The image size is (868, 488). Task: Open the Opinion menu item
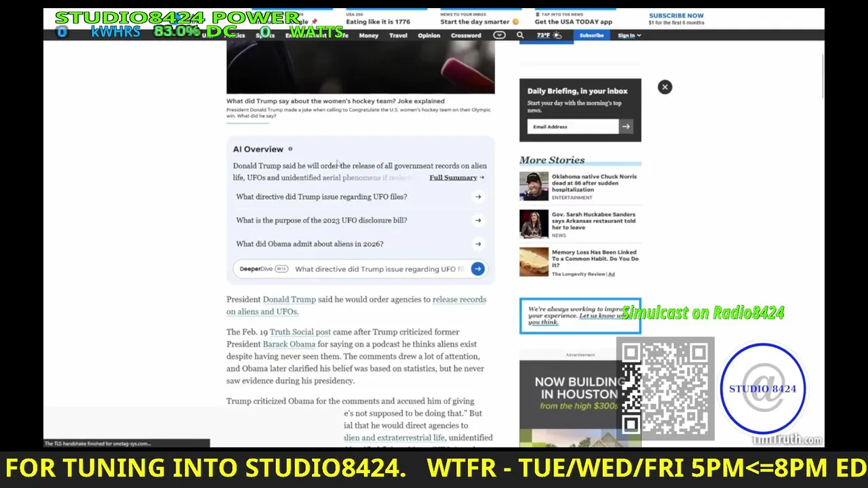pyautogui.click(x=429, y=35)
